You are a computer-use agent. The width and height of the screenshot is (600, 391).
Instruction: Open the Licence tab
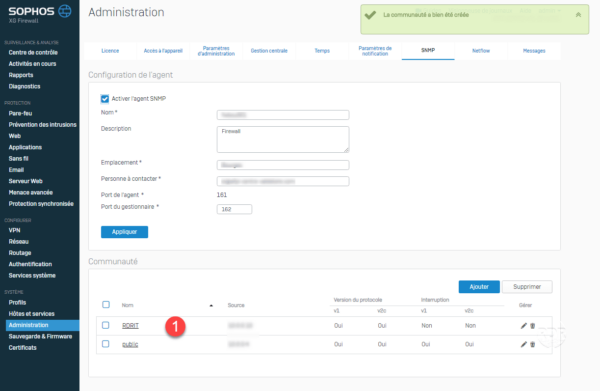click(110, 51)
